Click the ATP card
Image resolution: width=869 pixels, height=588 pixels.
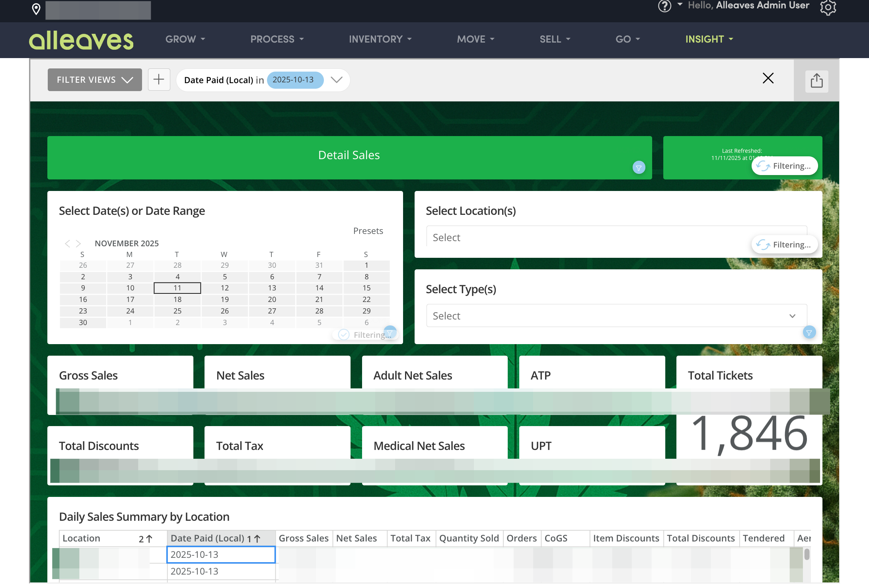tap(592, 385)
